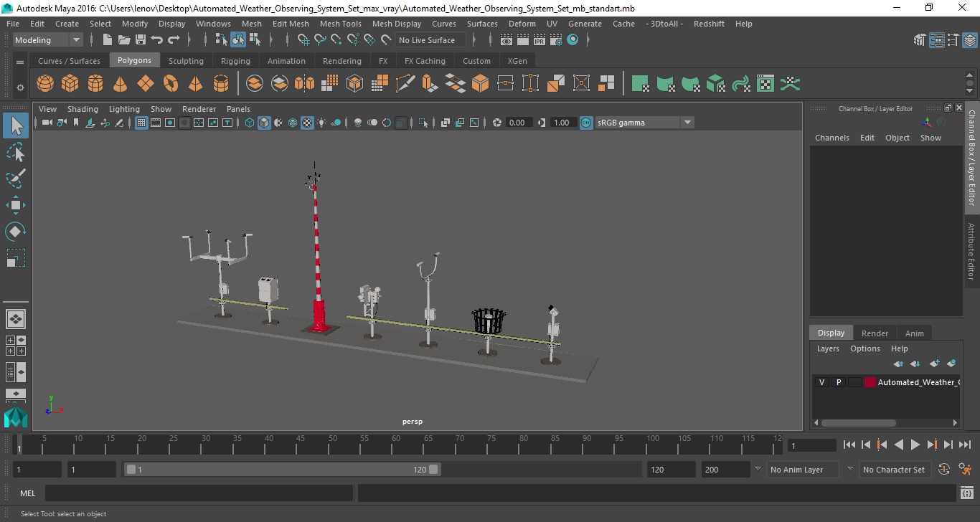Activate the Scale tool in the toolbox
Screen dimensions: 980x522
click(x=16, y=258)
